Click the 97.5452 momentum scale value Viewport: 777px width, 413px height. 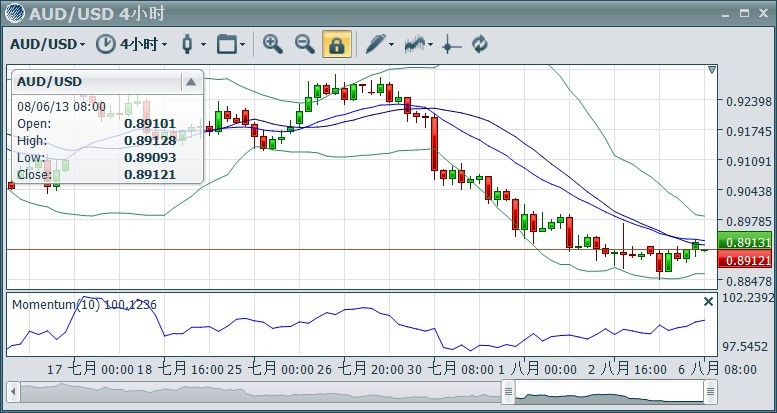tap(745, 347)
